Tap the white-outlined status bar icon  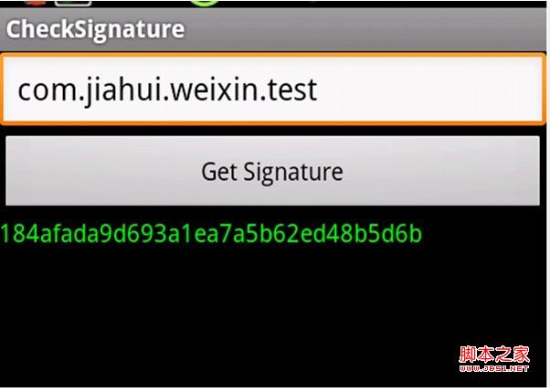tap(73, 3)
